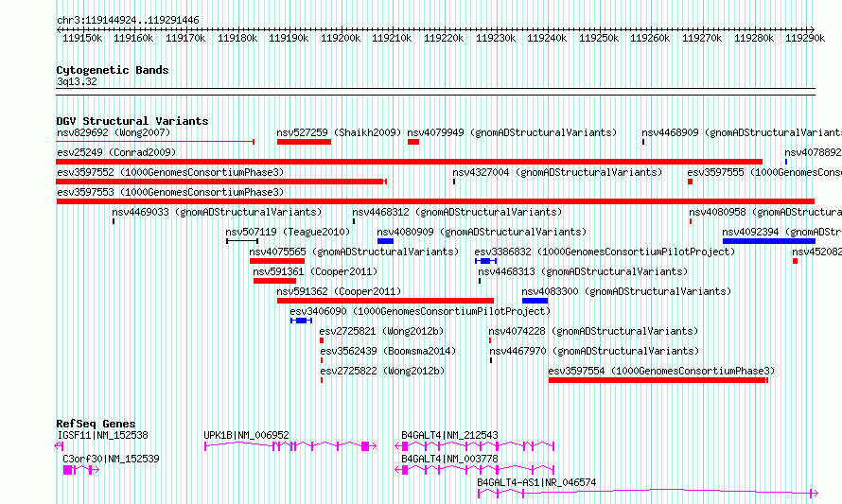Click the UPK1B|NM_006952 gene label
The image size is (842, 504).
pyautogui.click(x=247, y=435)
